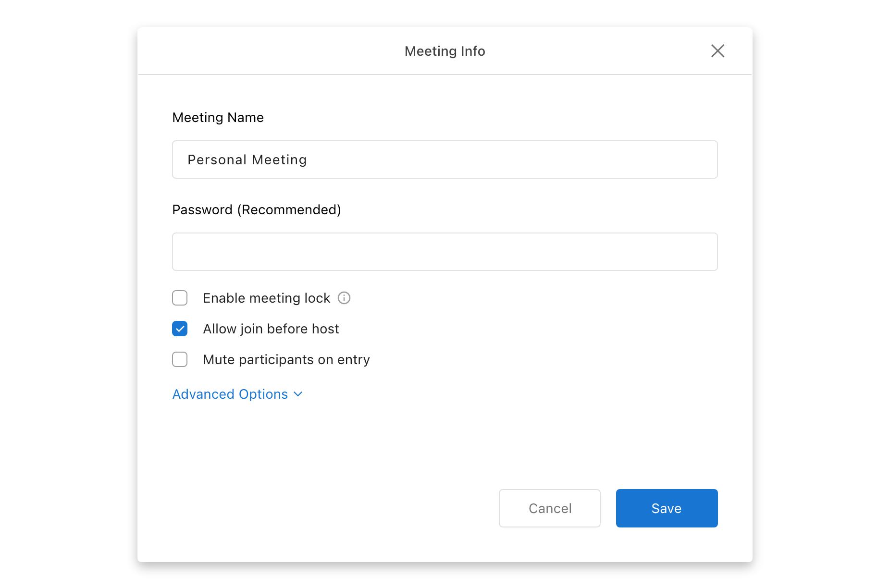Click the info icon beside meeting lock
Screen dimensions: 890x588
click(344, 298)
